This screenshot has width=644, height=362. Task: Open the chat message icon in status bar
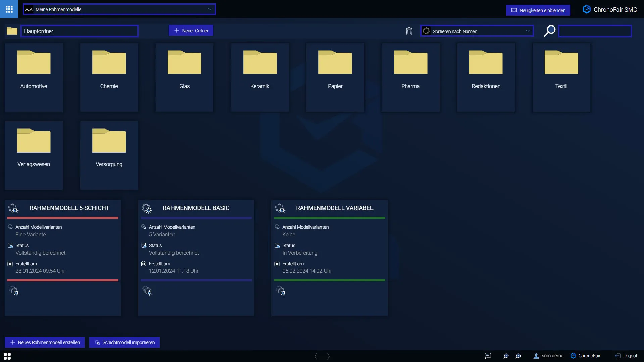pyautogui.click(x=488, y=356)
